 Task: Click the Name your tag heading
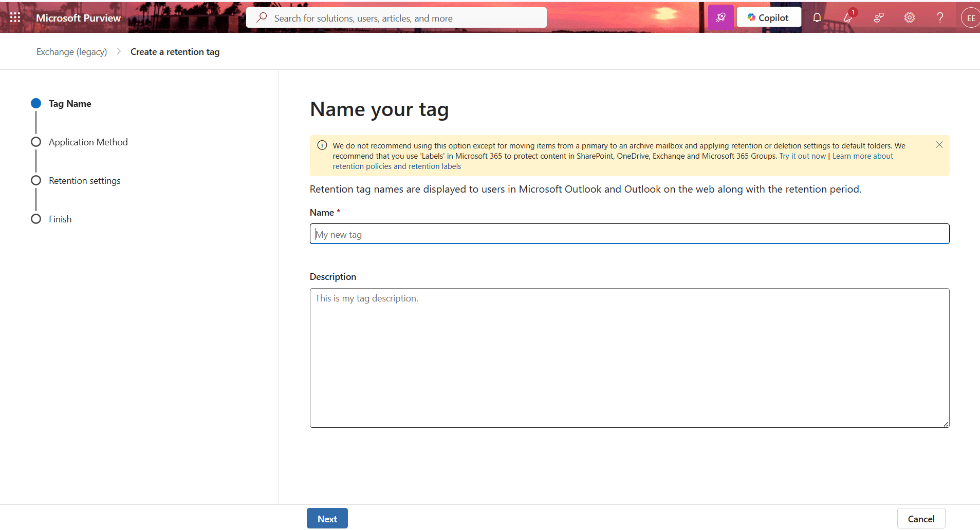(379, 109)
